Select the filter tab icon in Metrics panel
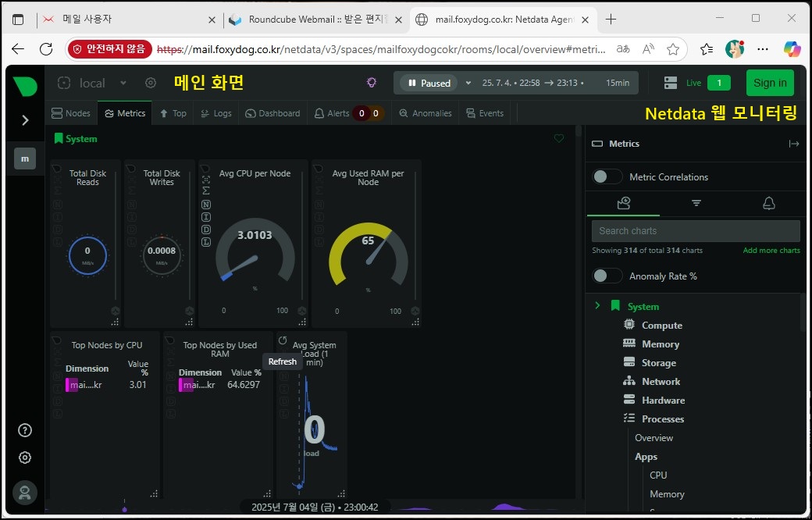The height and width of the screenshot is (520, 812). click(x=696, y=203)
